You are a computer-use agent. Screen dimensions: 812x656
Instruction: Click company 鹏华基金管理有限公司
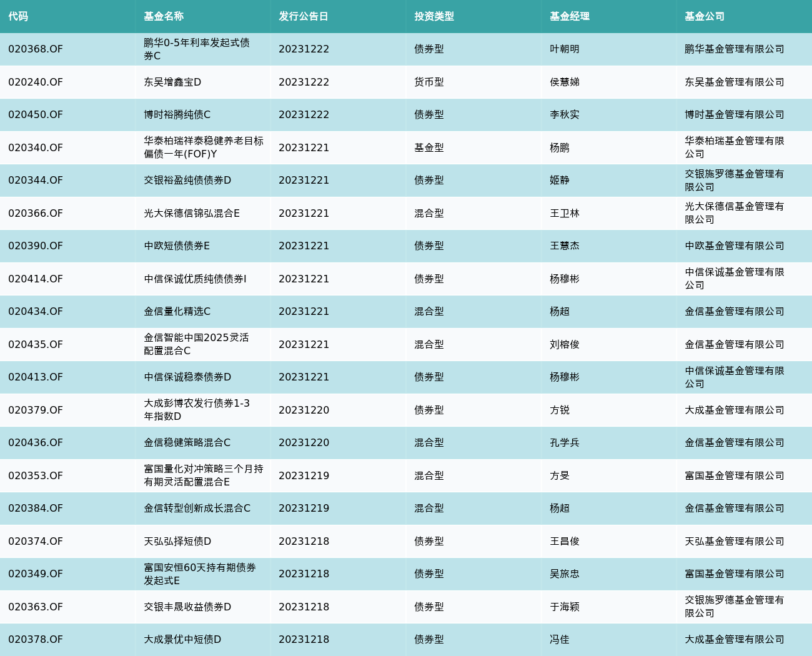point(735,49)
